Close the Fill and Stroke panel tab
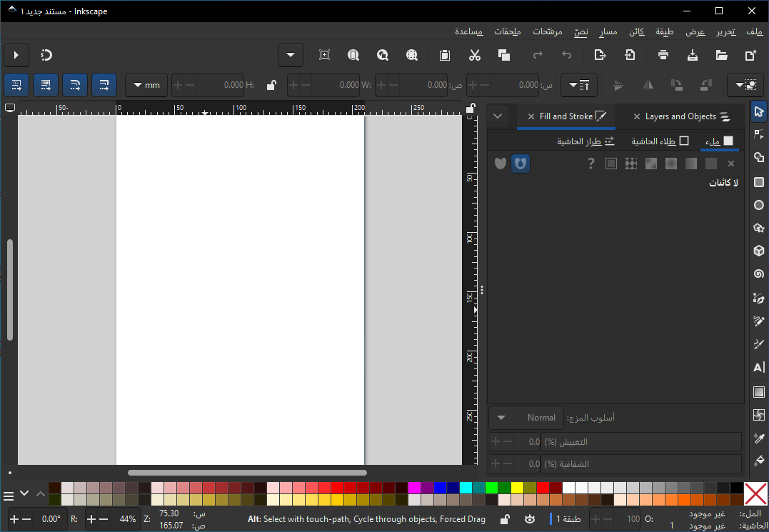The height and width of the screenshot is (532, 769). 531,116
